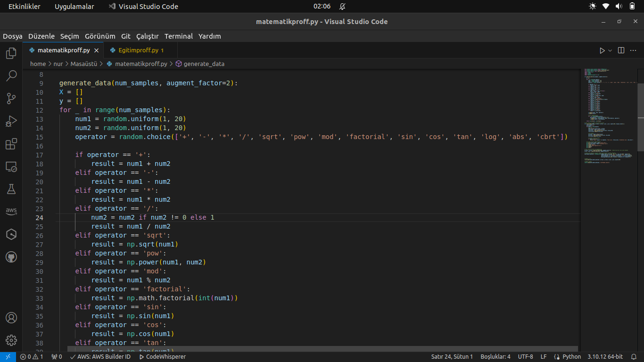Open the remote window indicator in status bar
The width and height of the screenshot is (644, 362).
pos(8,357)
